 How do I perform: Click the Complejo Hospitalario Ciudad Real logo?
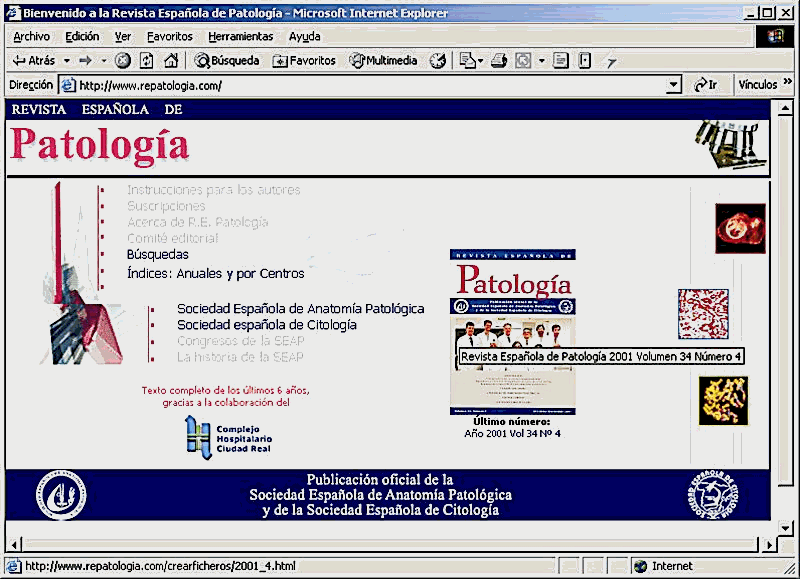(229, 438)
